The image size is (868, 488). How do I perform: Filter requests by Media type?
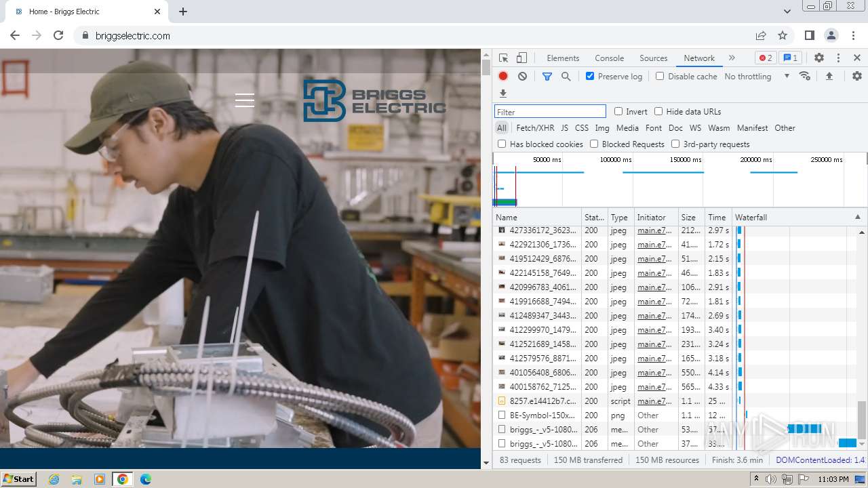(x=627, y=128)
